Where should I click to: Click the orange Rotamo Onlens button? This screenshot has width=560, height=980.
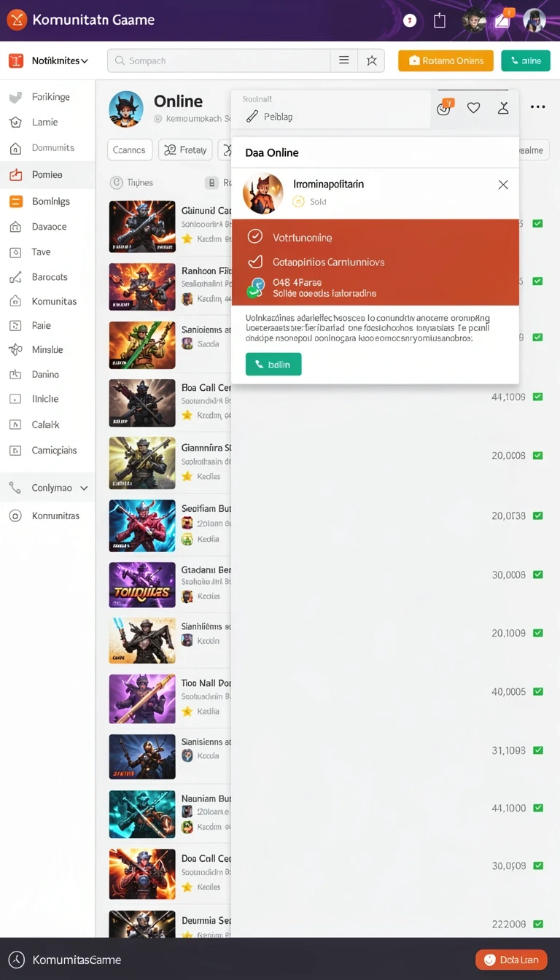click(x=446, y=61)
